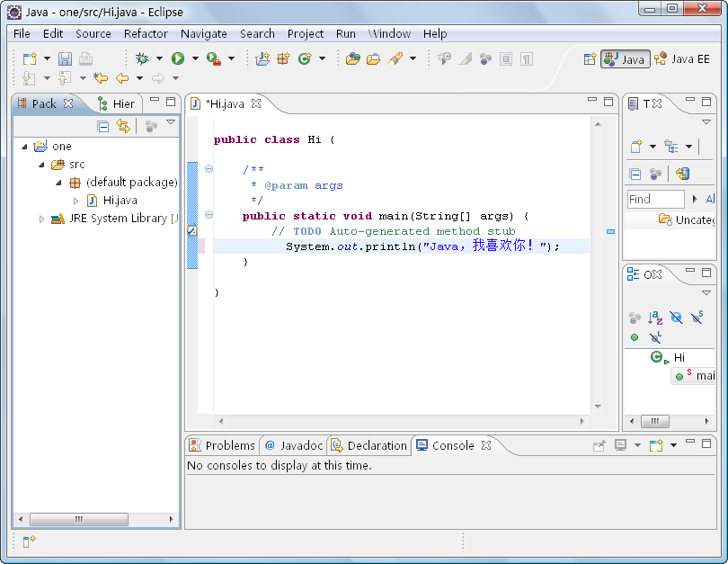Run the program with green Run button
This screenshot has height=564, width=728.
178,58
